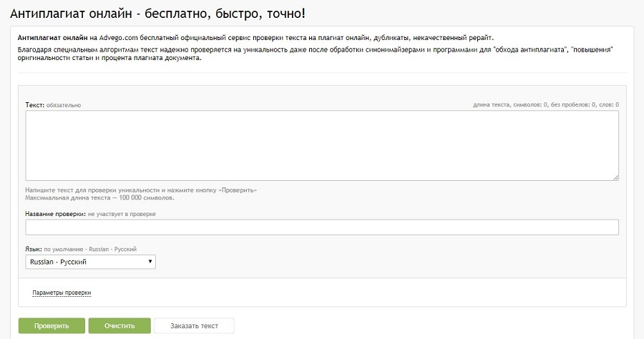Click the 'по умолчанию - Russian - Русский' note
The height and width of the screenshot is (339, 644).
tap(90, 249)
